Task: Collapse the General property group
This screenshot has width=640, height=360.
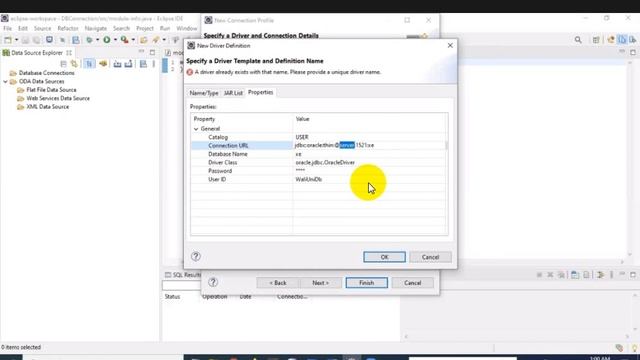Action: [196, 129]
